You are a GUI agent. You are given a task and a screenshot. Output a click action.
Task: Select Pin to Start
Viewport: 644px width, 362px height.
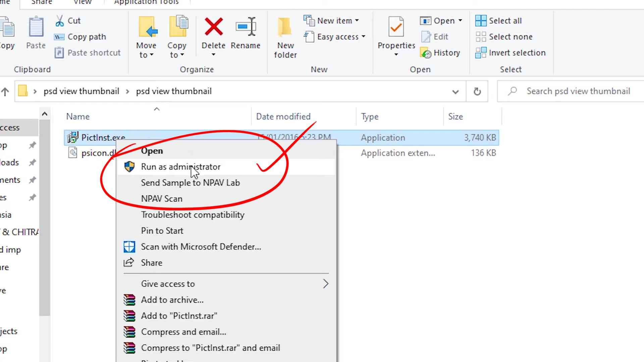coord(226,231)
